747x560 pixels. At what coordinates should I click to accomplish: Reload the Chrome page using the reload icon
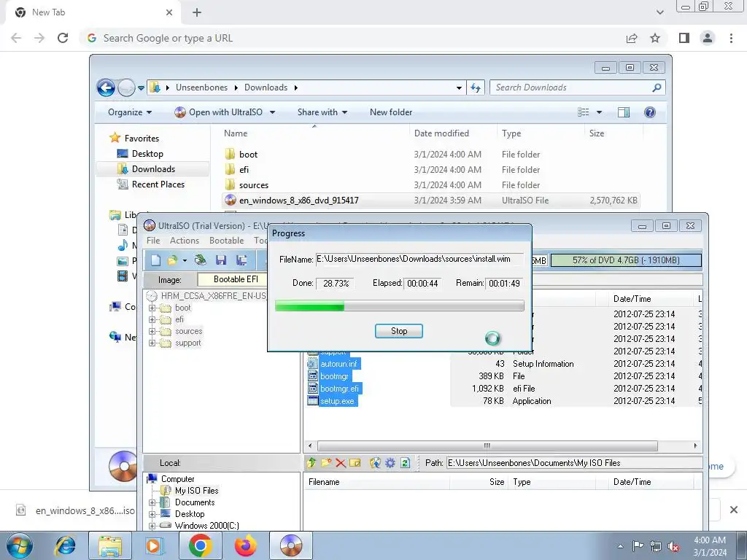pos(63,38)
